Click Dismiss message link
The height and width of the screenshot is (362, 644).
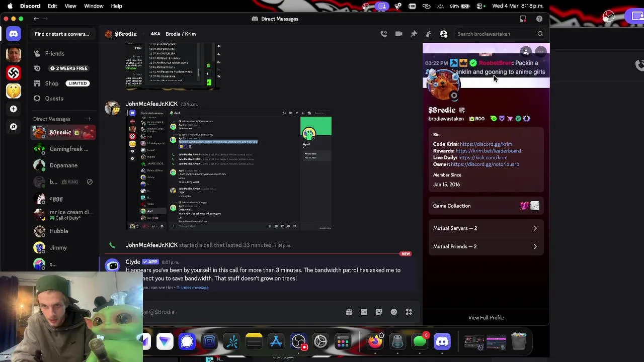tap(192, 288)
